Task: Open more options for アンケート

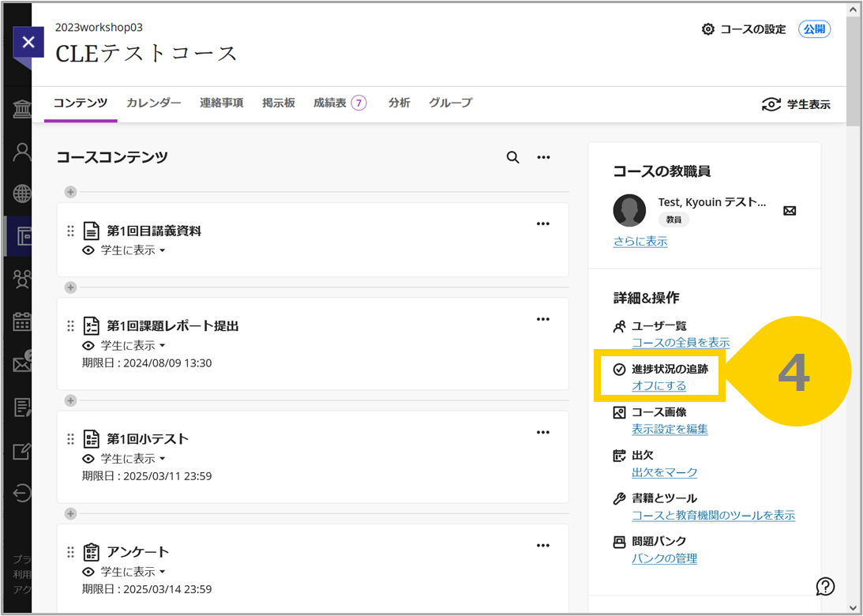Action: coord(543,545)
